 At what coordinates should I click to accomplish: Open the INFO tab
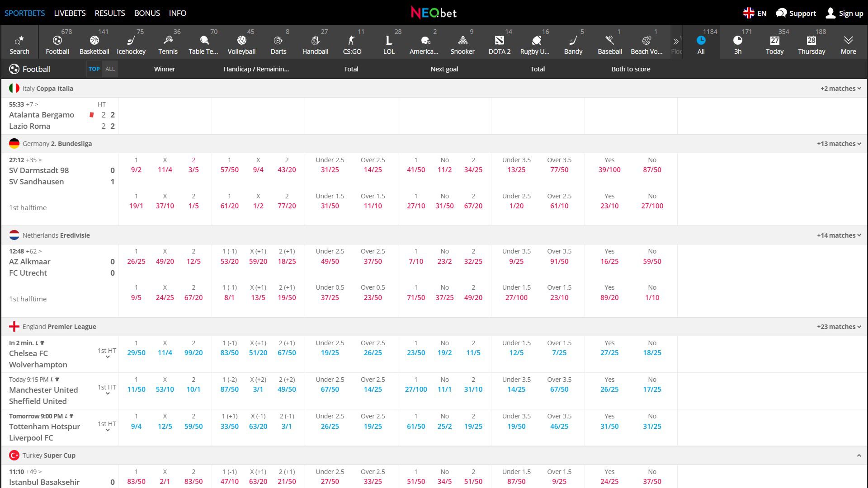[178, 13]
